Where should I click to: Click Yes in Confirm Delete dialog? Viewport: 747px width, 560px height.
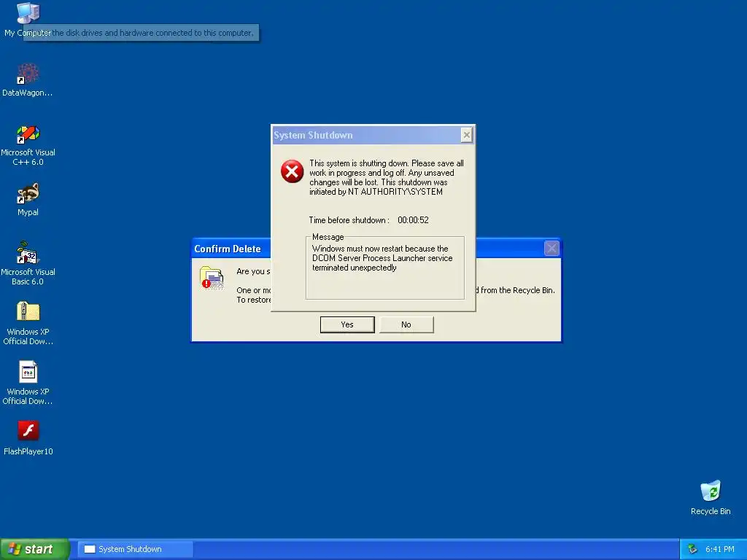(347, 324)
